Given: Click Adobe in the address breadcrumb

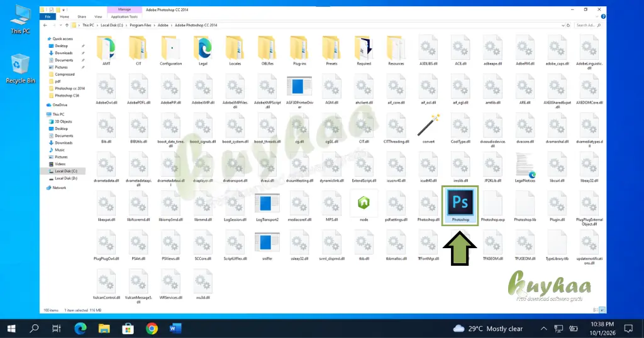Looking at the screenshot, I should [163, 25].
